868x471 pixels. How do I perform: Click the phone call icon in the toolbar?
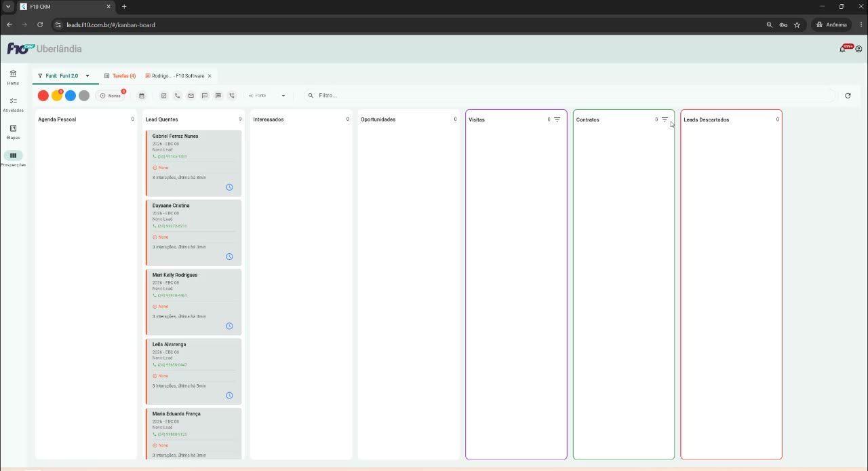(178, 96)
